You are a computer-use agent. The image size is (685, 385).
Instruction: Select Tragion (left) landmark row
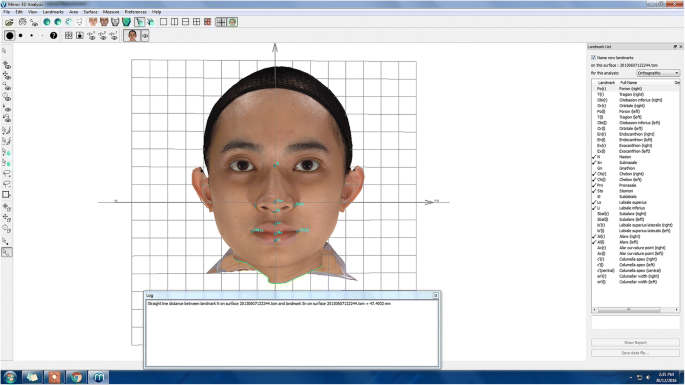click(636, 117)
